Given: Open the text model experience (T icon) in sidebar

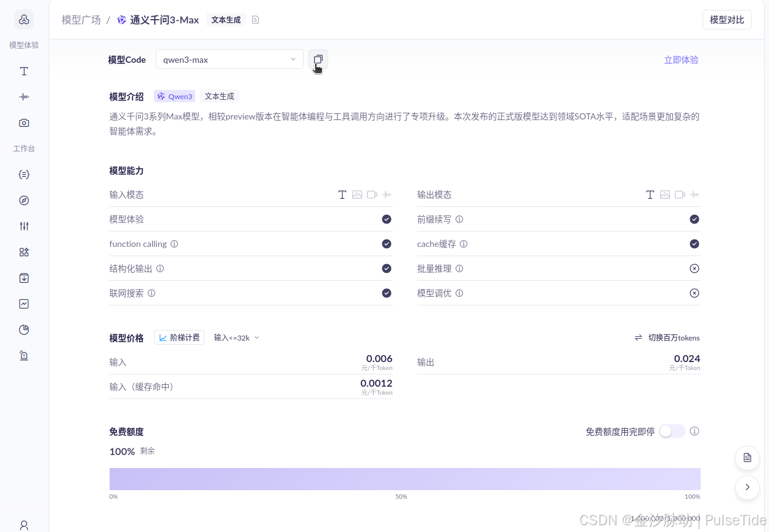Looking at the screenshot, I should [24, 71].
